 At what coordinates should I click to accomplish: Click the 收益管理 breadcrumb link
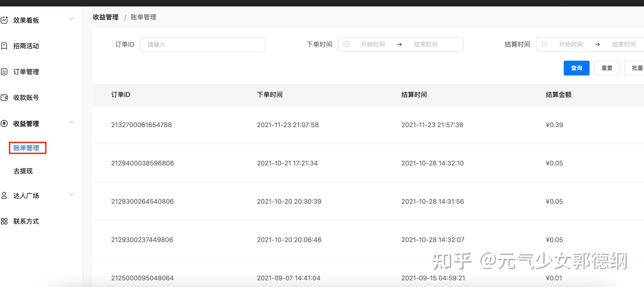point(105,17)
